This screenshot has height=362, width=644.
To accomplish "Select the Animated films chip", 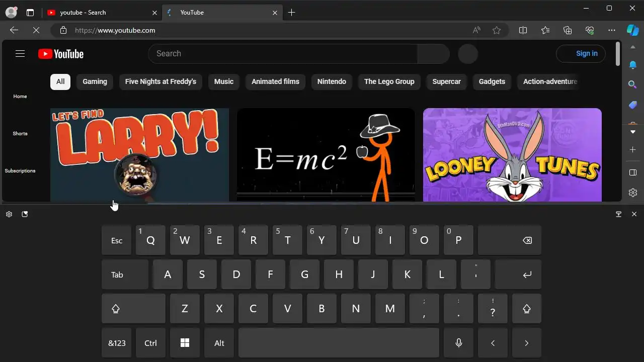I will [x=275, y=81].
